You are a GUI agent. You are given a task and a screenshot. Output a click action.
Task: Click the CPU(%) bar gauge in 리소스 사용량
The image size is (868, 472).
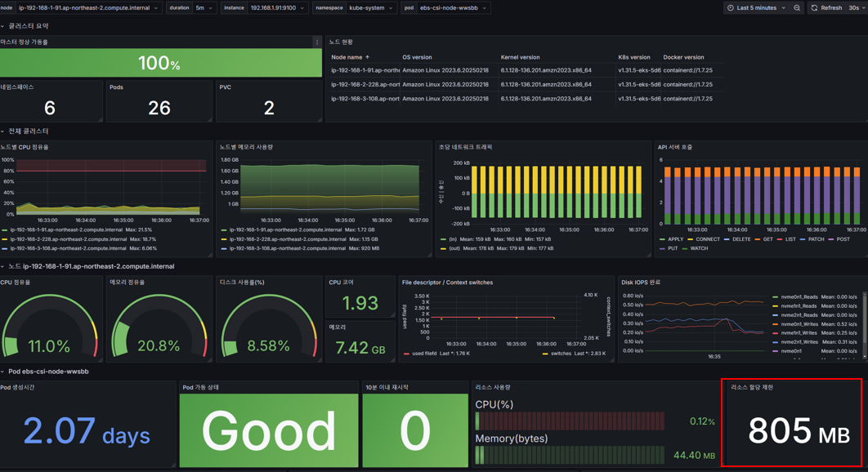[x=570, y=421]
